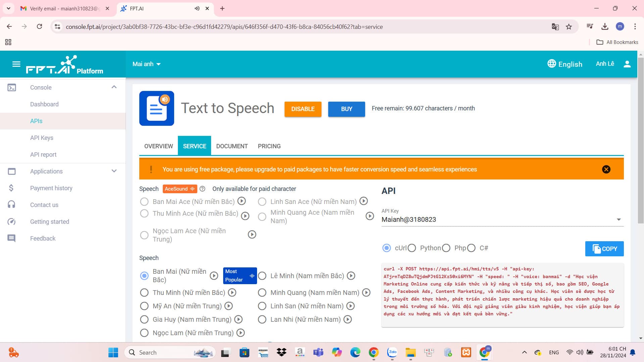This screenshot has height=362, width=644.
Task: Click the globe language icon
Action: 551,64
